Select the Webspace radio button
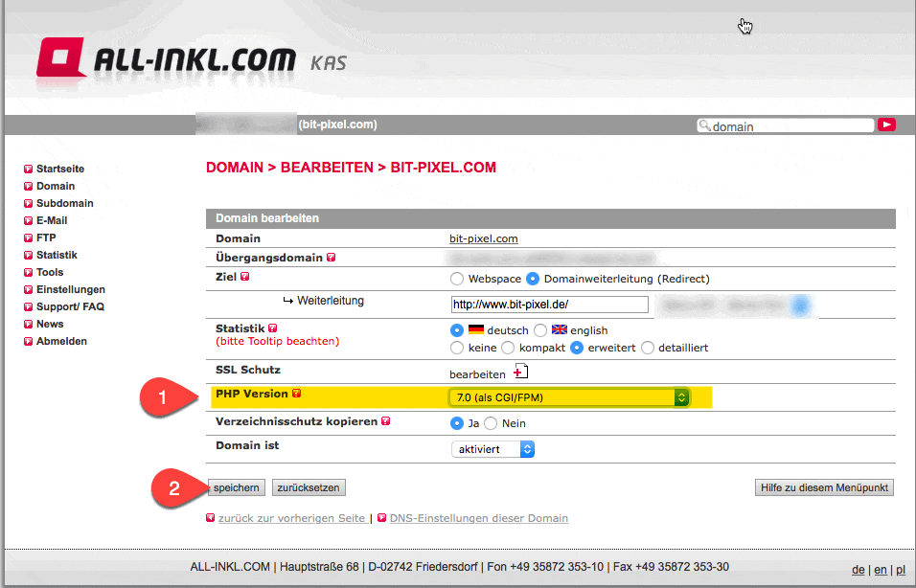The width and height of the screenshot is (916, 588). point(457,279)
